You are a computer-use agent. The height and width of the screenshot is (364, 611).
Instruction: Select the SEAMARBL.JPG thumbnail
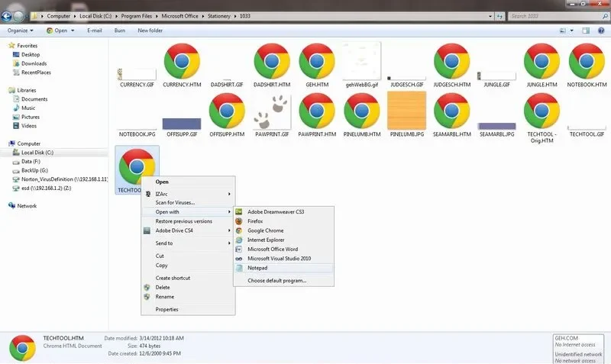(x=497, y=126)
